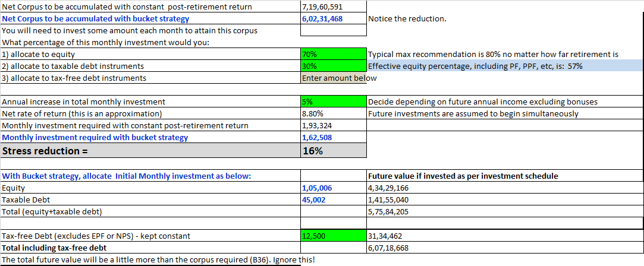This screenshot has width=644, height=266.
Task: Click 'With Bucket strategy, allocate Initial Monthly investment' heading
Action: click(x=127, y=176)
